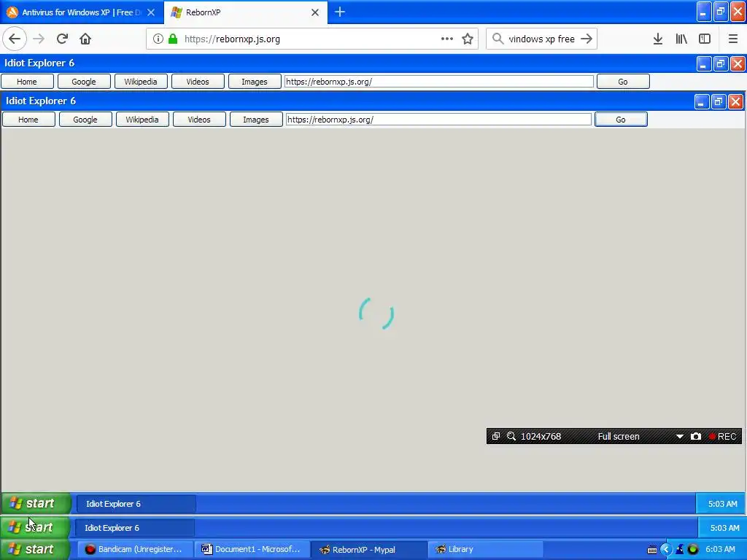747x560 pixels.
Task: Click Videos in nested inner Idiot Explorer 6
Action: (x=199, y=120)
